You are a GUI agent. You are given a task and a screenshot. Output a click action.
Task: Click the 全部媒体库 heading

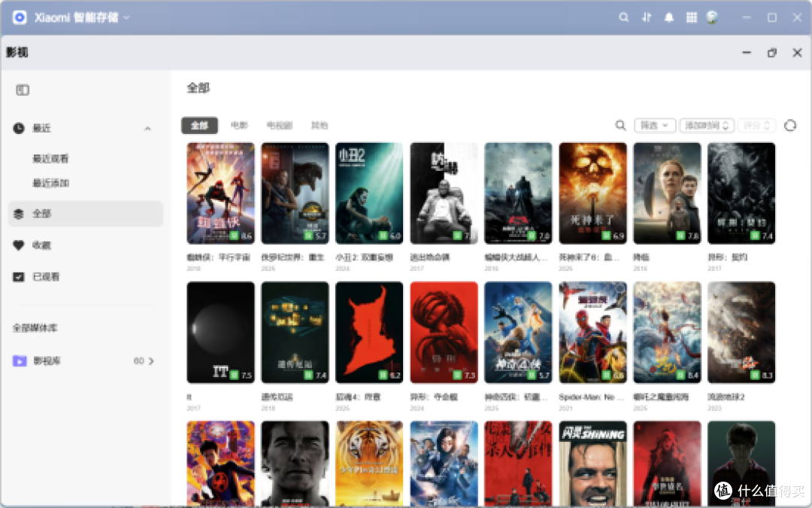coord(35,327)
